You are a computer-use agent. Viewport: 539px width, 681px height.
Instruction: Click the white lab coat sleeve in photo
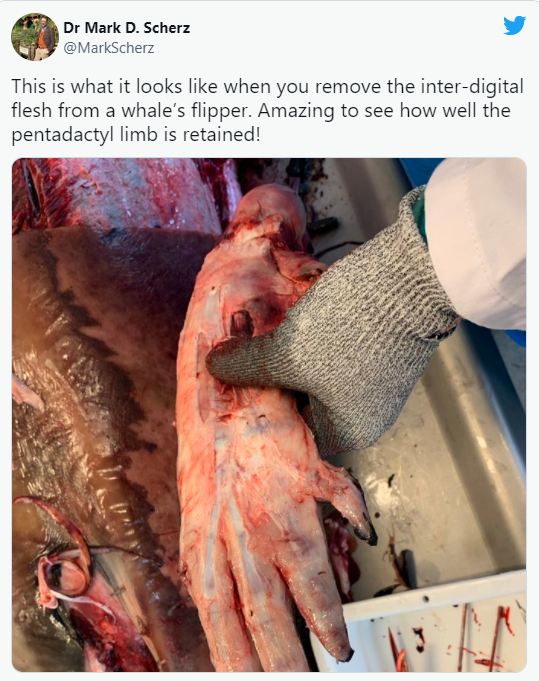[x=478, y=243]
